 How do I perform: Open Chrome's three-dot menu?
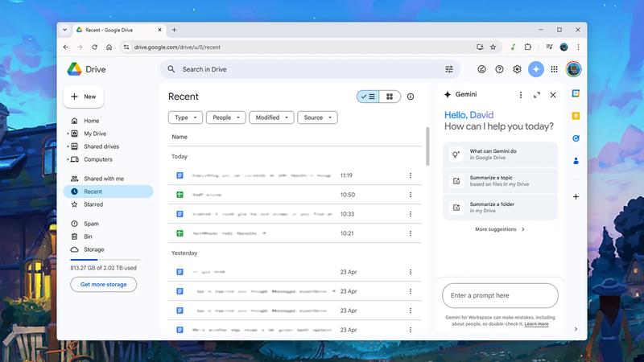pyautogui.click(x=578, y=47)
